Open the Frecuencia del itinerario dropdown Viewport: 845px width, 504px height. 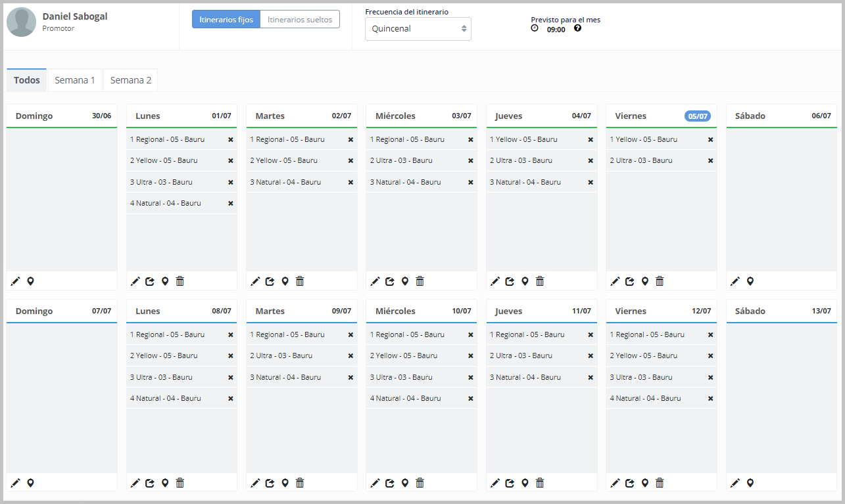point(418,29)
